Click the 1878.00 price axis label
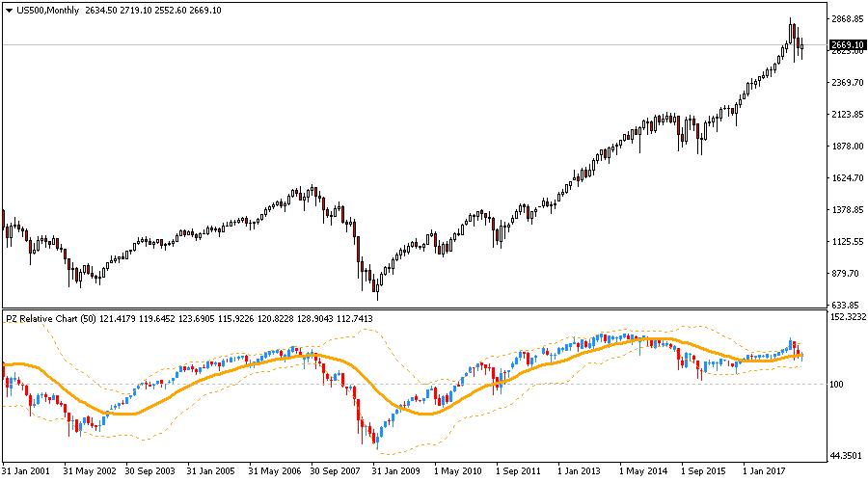Image resolution: width=868 pixels, height=482 pixels. [x=845, y=147]
